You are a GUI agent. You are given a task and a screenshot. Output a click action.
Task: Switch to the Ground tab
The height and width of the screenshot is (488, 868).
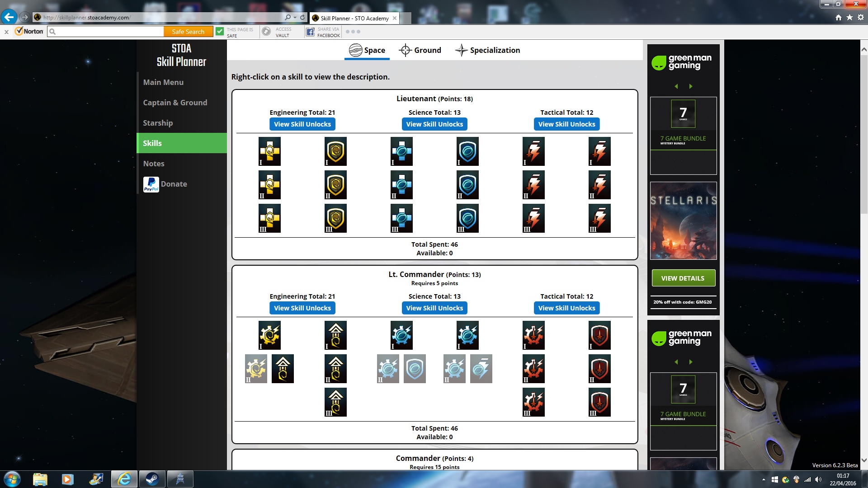[x=420, y=50]
